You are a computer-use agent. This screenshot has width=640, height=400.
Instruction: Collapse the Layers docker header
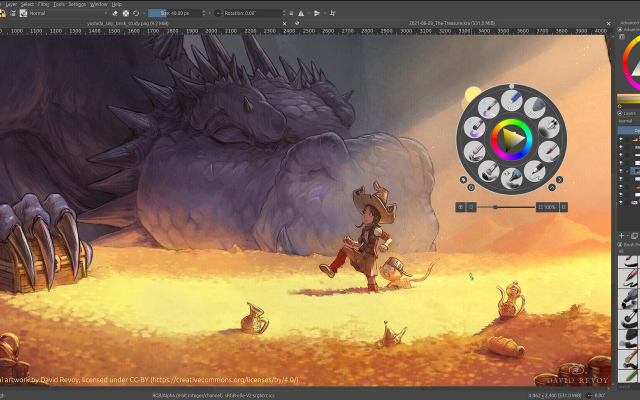pos(620,113)
